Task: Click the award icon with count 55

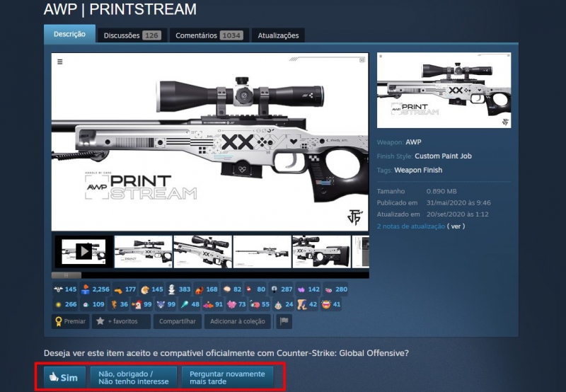Action: (260, 304)
